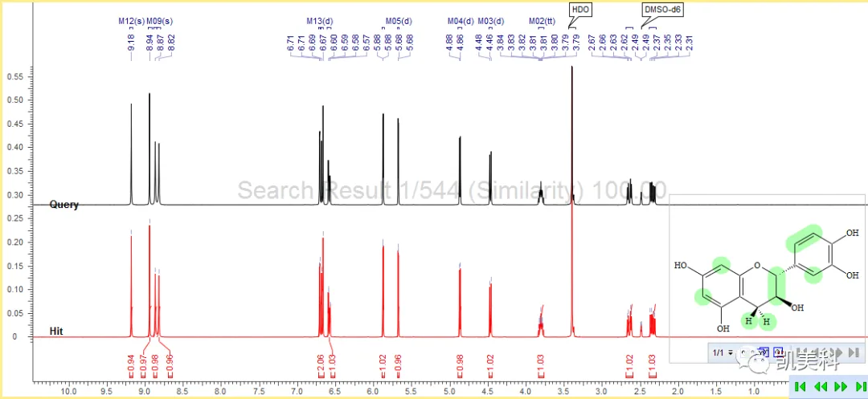Select the 8.82 peak label
Image resolution: width=868 pixels, height=399 pixels.
click(x=170, y=43)
